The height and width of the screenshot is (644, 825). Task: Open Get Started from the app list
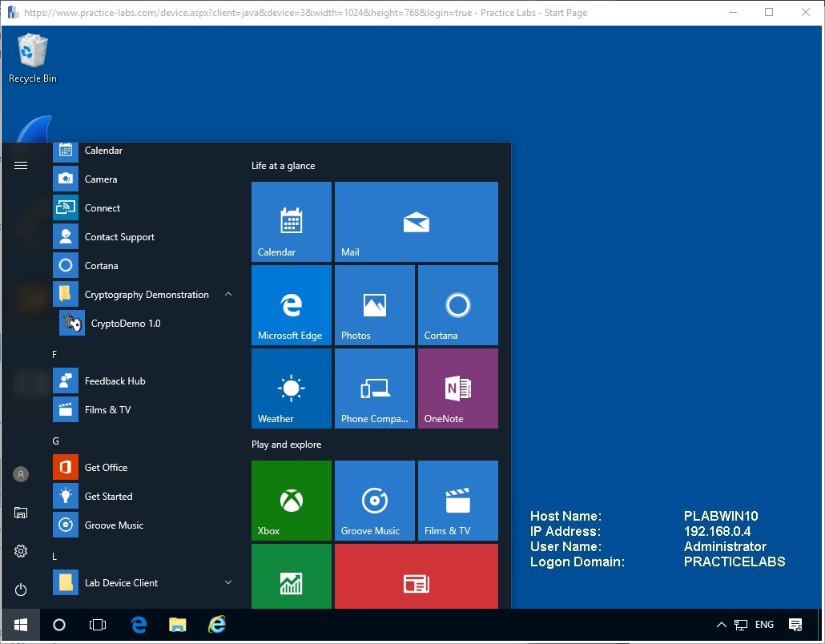[108, 496]
